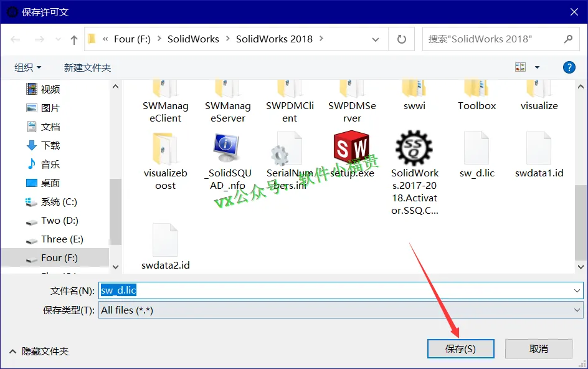Click the search magnifier icon
The width and height of the screenshot is (588, 369).
tap(569, 39)
